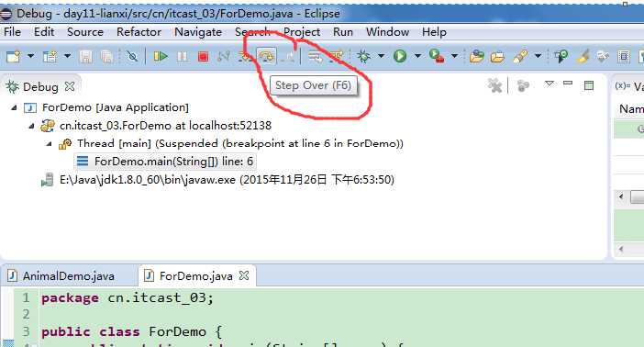Click the green Run button
644x347 pixels.
pyautogui.click(x=400, y=56)
